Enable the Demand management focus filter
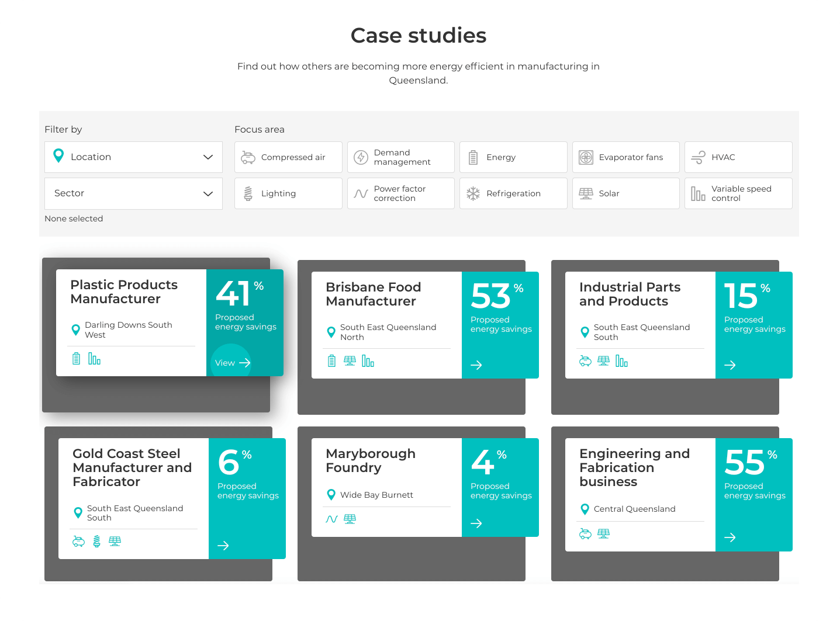Image resolution: width=840 pixels, height=621 pixels. (400, 157)
